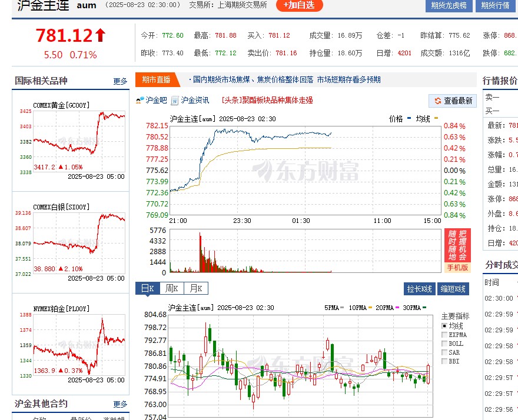Viewport: 518px width, 420px height.
Task: Click the 拉长K线 button
Action: pos(419,289)
